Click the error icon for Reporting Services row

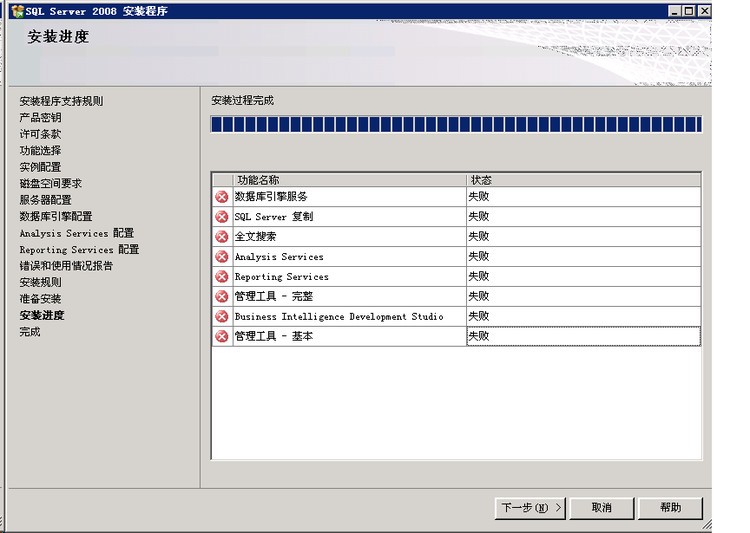[x=221, y=277]
